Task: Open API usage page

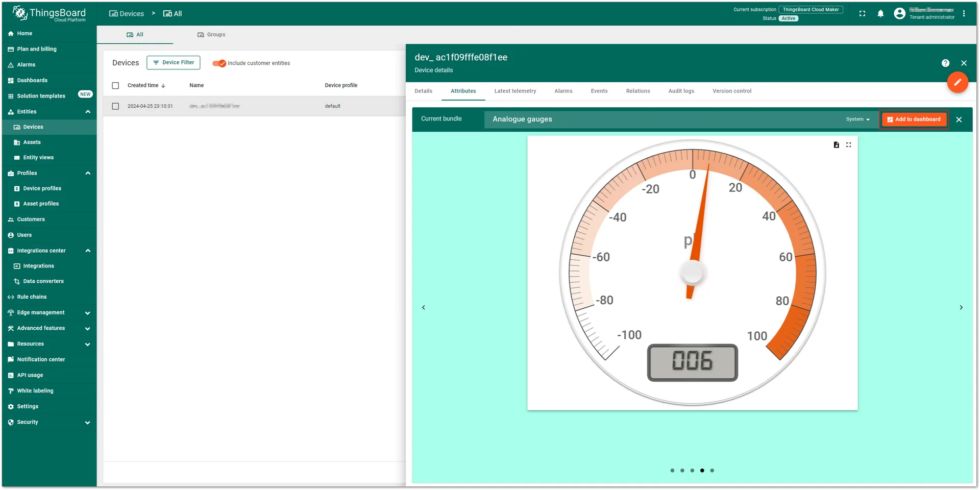Action: pos(49,375)
